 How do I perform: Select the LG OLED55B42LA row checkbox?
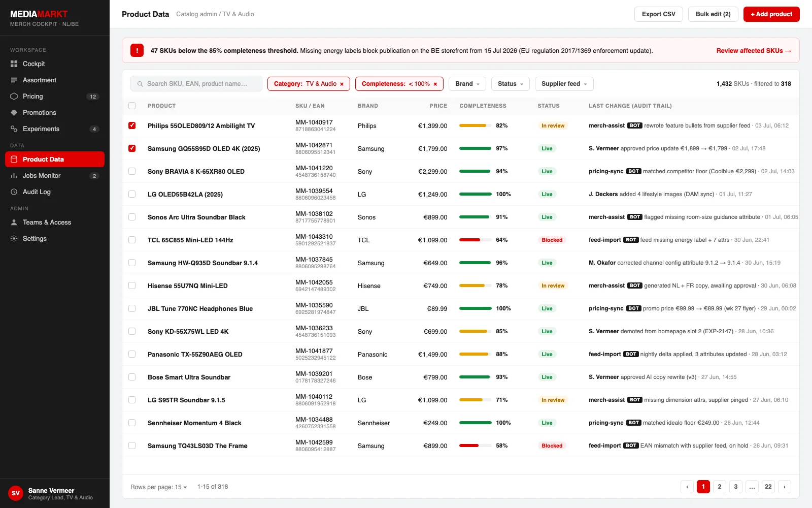132,194
